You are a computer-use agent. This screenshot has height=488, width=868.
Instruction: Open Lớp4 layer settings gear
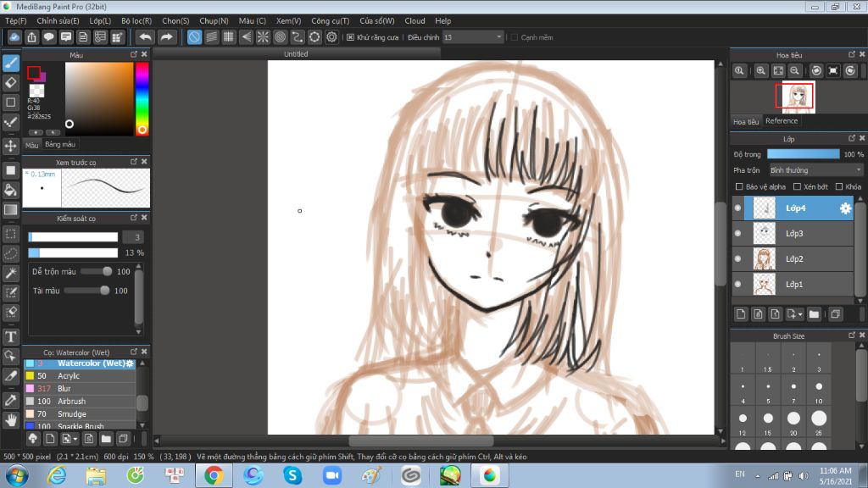(845, 208)
